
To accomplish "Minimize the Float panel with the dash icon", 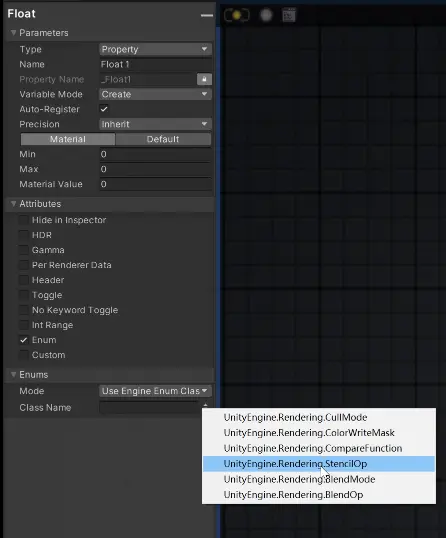I will click(x=207, y=15).
